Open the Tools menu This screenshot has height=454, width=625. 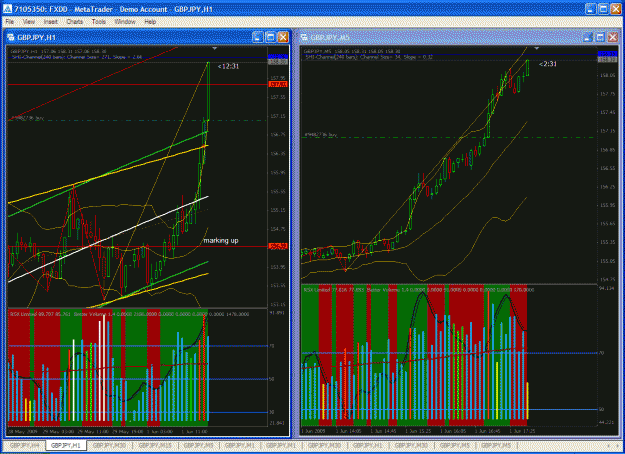click(x=98, y=22)
